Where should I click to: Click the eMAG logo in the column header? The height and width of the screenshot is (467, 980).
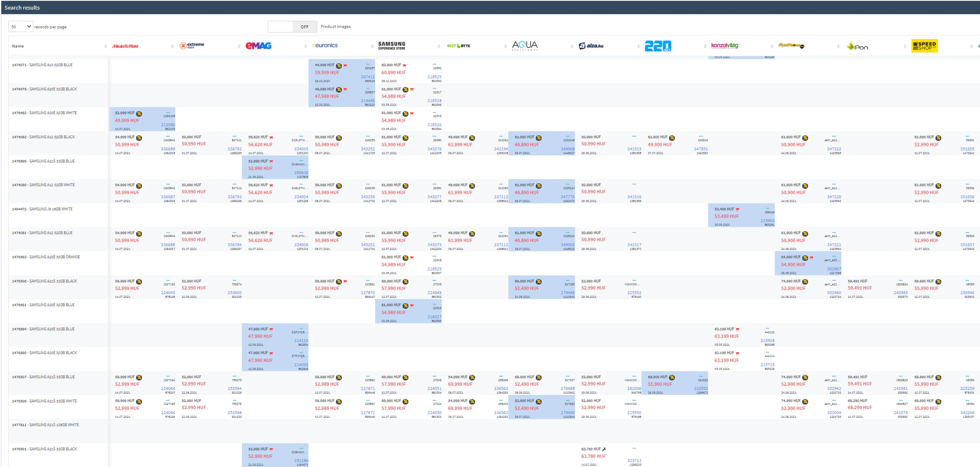coord(259,46)
